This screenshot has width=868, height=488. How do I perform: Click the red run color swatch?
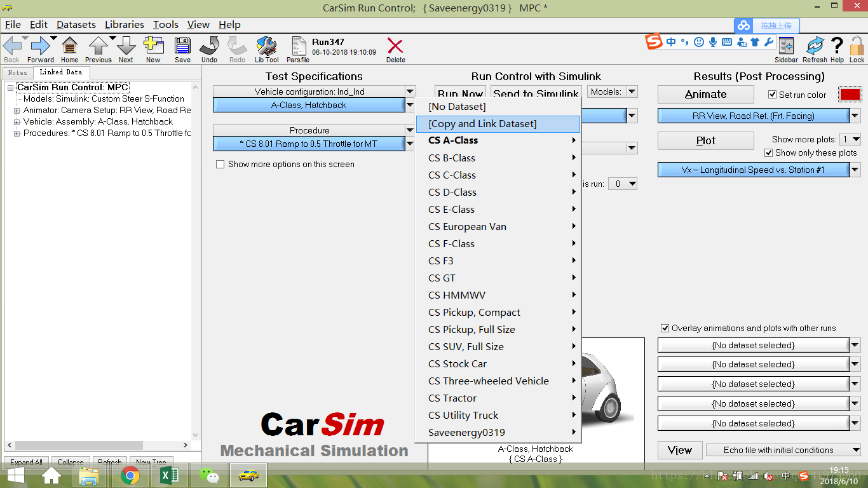(850, 95)
